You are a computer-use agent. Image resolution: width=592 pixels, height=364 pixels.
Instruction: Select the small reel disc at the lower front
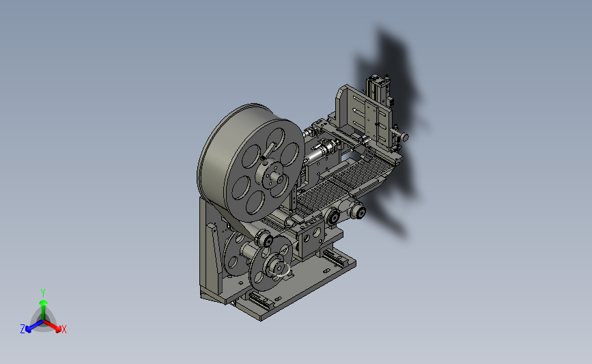(271, 263)
